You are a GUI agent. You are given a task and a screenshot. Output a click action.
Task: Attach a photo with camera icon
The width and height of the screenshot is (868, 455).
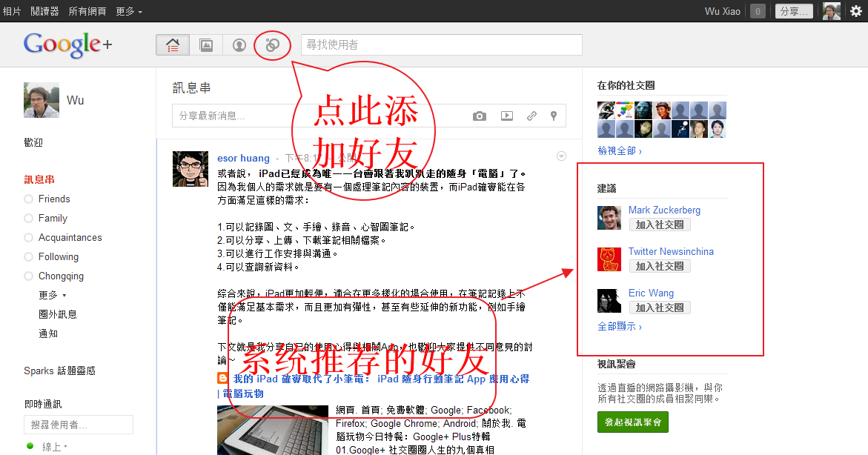tap(480, 116)
